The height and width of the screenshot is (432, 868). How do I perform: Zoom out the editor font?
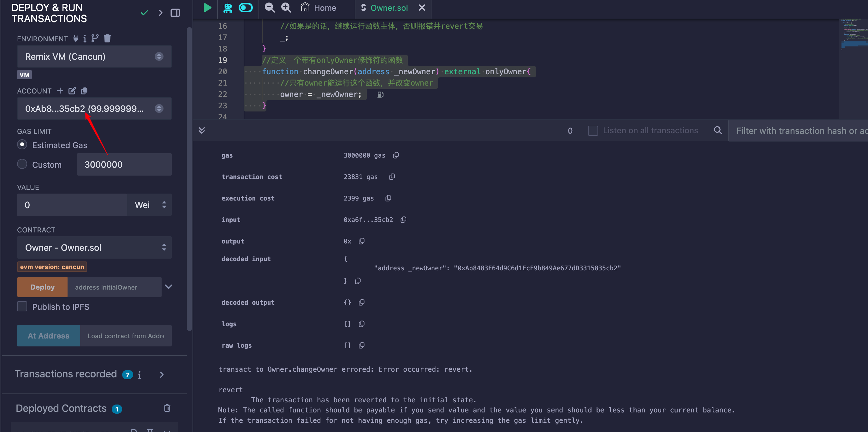270,7
